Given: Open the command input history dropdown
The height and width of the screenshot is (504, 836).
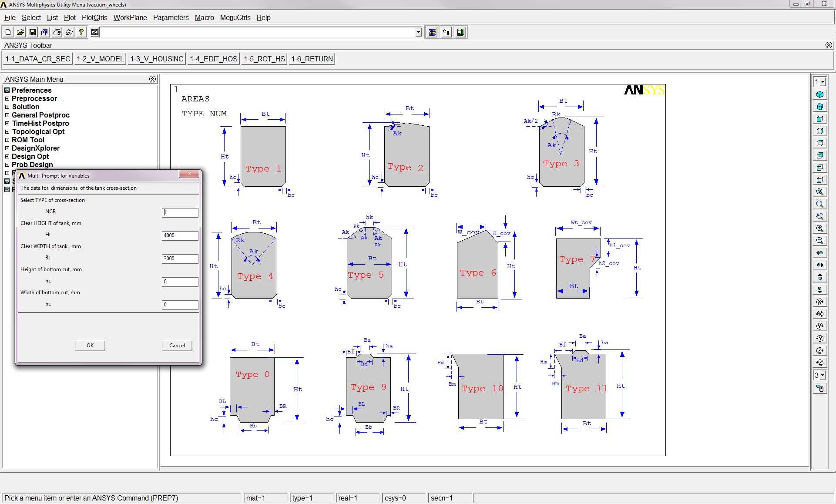Looking at the screenshot, I should (x=418, y=32).
